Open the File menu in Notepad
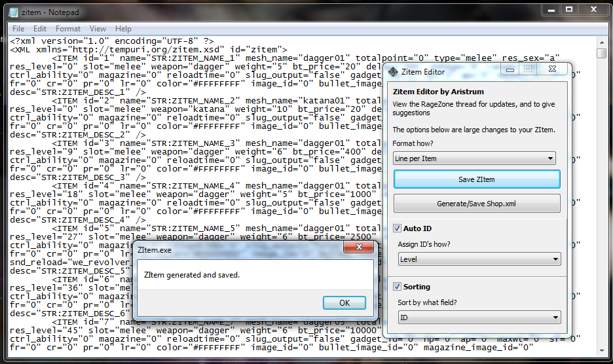This screenshot has height=364, width=613. 18,29
